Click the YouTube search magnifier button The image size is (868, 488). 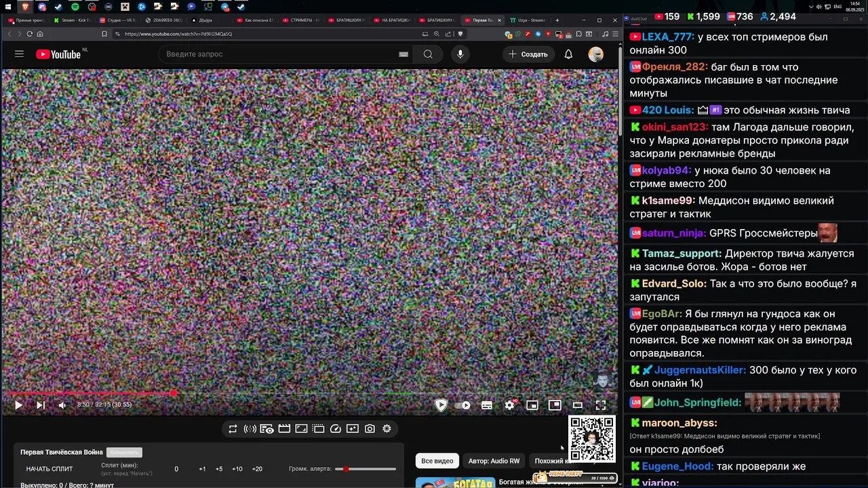(x=428, y=54)
